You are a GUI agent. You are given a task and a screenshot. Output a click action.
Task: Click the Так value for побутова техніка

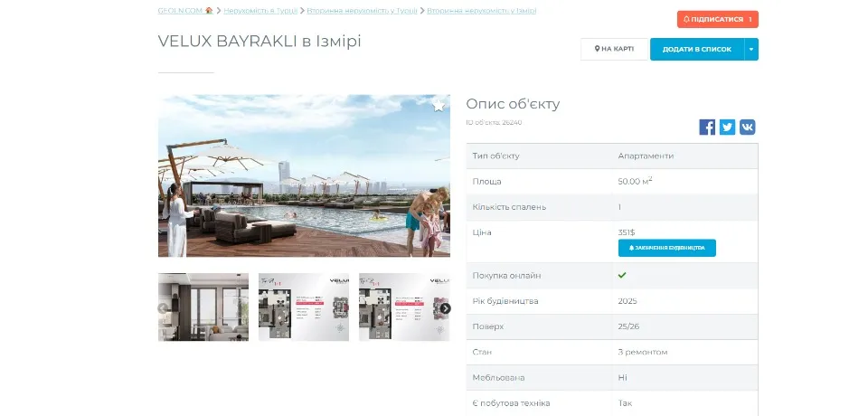(x=625, y=403)
